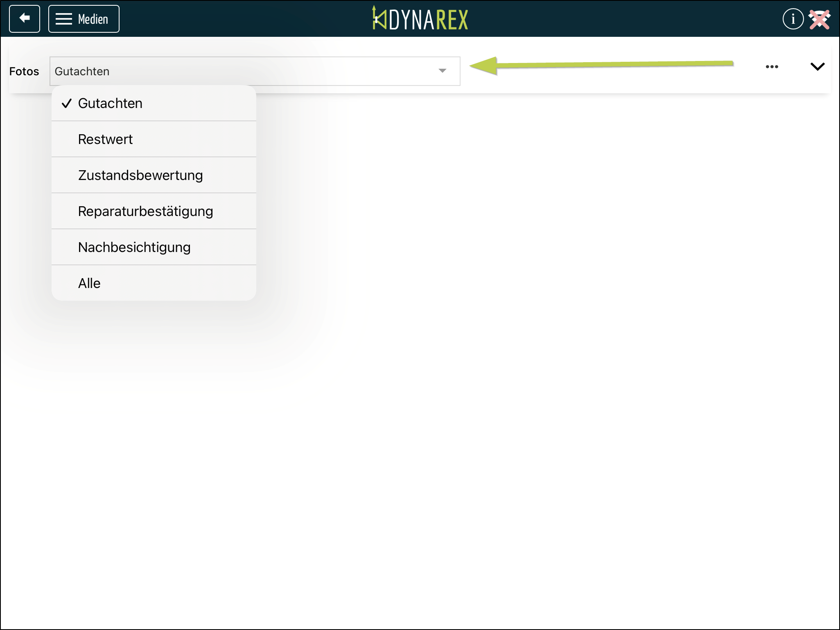840x630 pixels.
Task: Click the Fotos label
Action: 24,72
